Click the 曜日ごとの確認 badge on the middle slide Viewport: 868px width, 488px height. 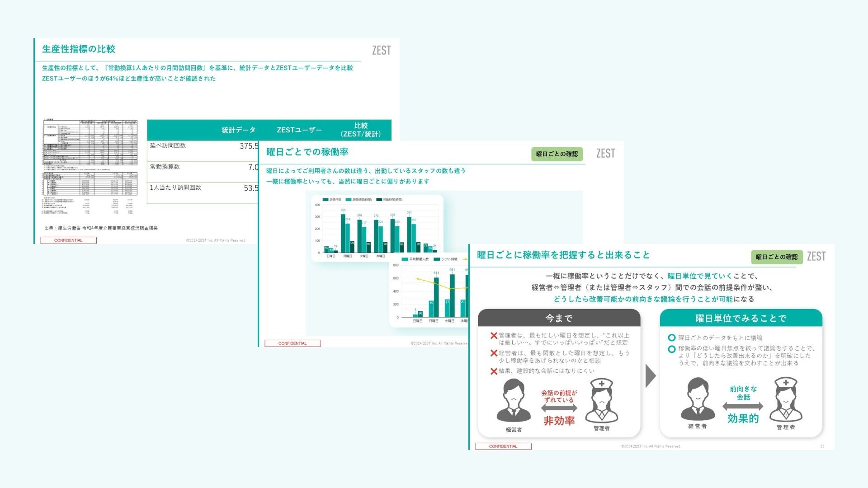tap(557, 154)
